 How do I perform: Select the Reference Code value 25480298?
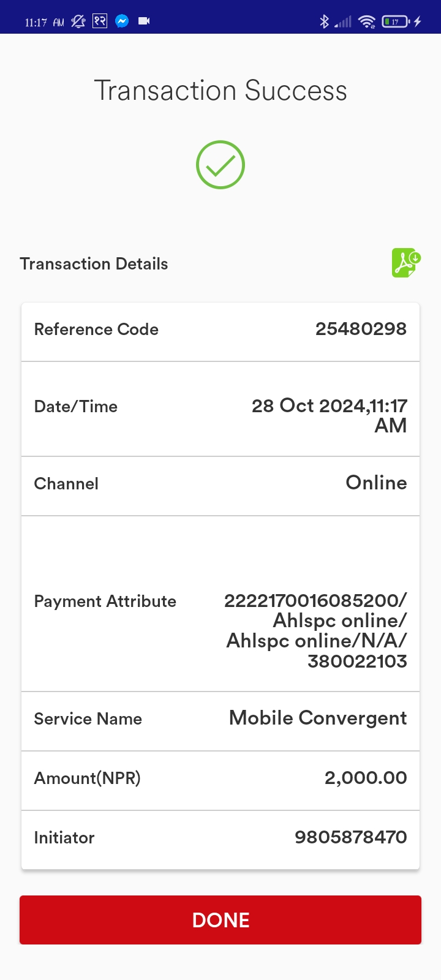click(361, 329)
